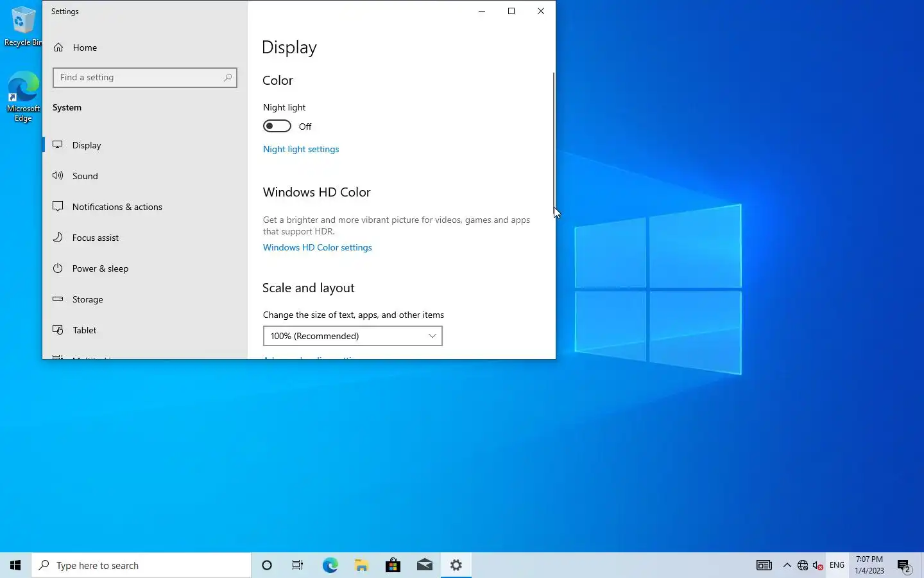Click the Notifications & actions icon

tap(58, 207)
